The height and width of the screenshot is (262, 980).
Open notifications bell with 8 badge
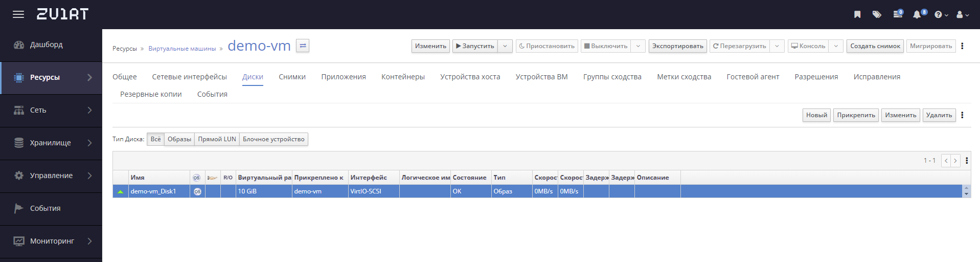pos(920,14)
